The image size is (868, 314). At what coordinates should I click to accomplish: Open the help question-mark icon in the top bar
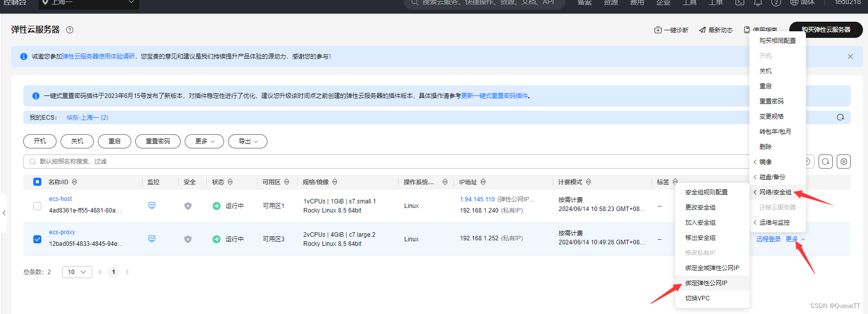coord(776,3)
